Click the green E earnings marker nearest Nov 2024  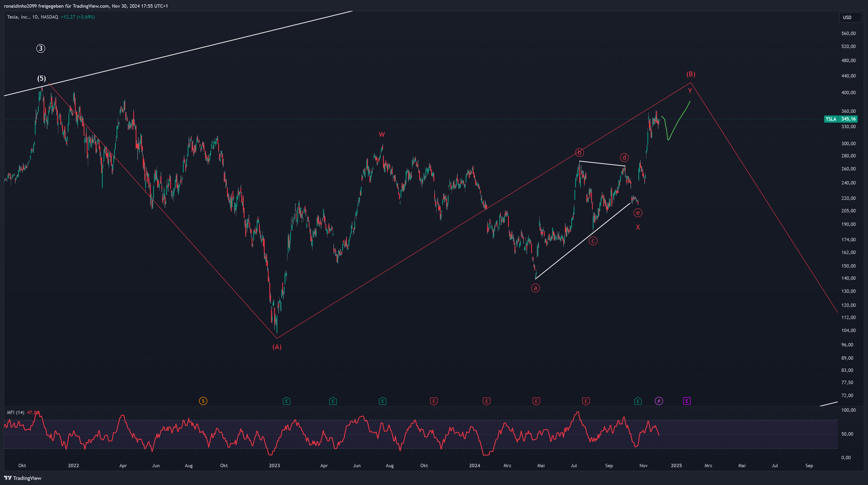pos(638,401)
